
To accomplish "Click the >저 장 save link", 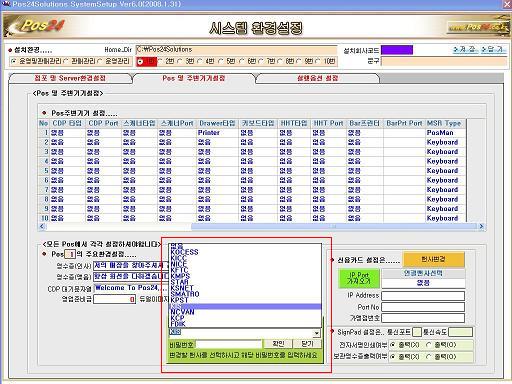I will 465,49.
